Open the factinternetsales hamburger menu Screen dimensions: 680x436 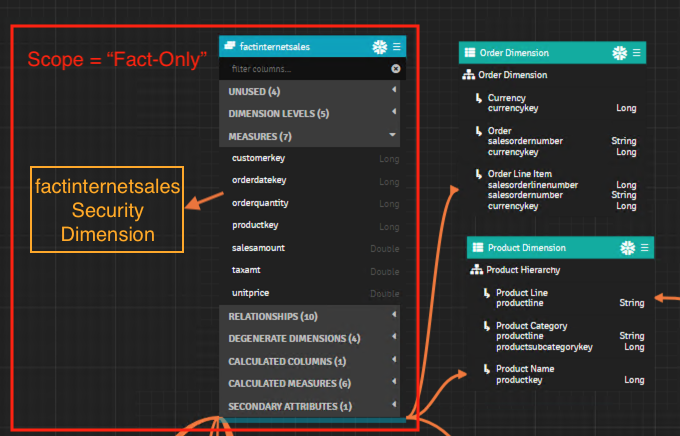pos(397,47)
